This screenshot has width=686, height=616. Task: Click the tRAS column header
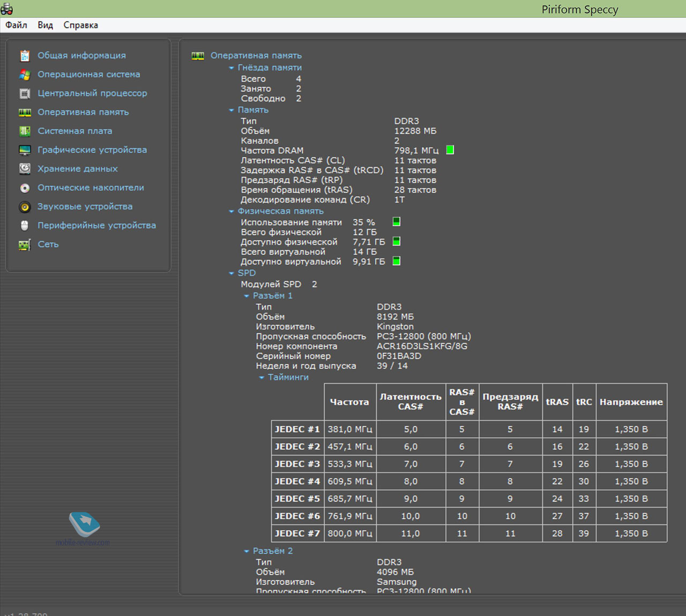557,402
